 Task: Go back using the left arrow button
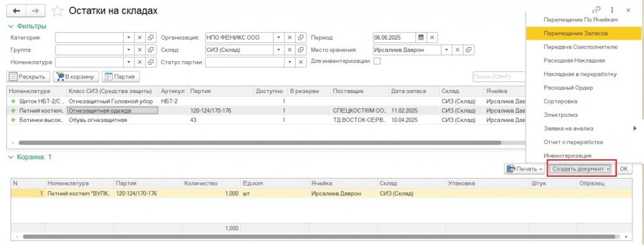[x=17, y=11]
